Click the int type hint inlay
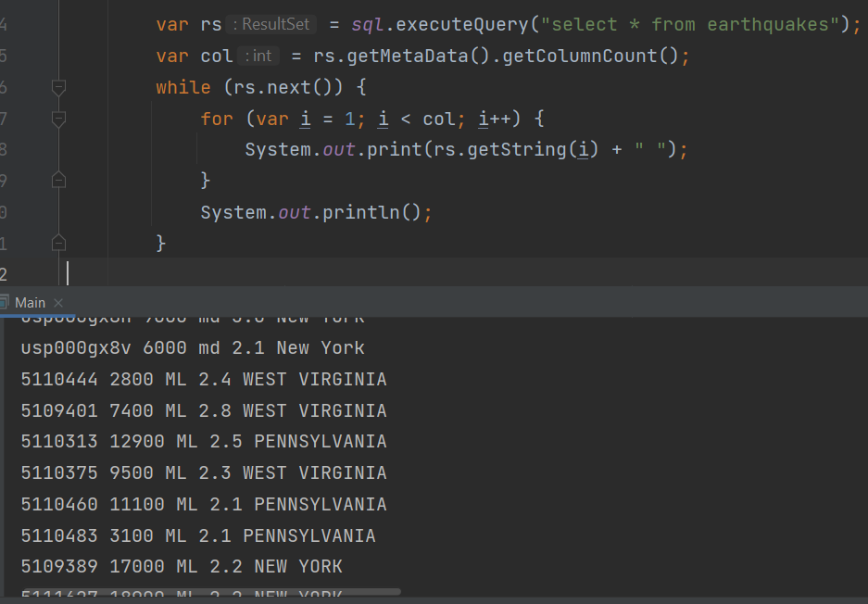Image resolution: width=868 pixels, height=604 pixels. point(258,56)
